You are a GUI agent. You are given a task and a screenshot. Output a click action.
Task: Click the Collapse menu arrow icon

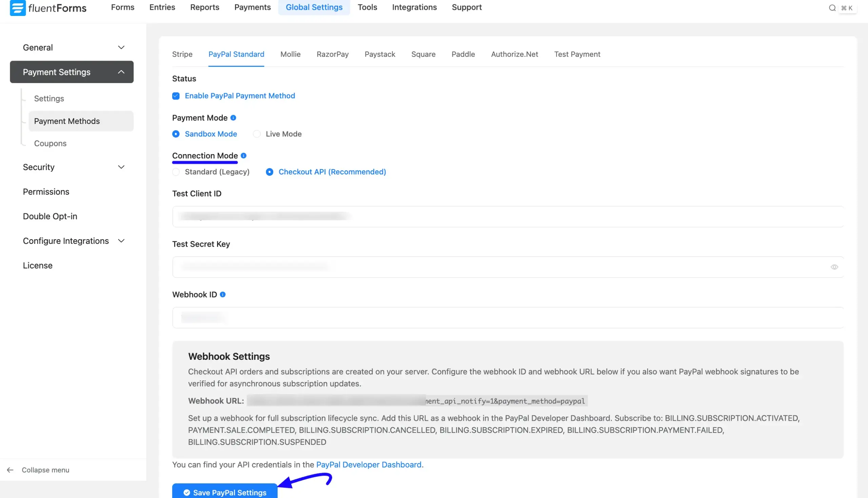[x=10, y=470]
